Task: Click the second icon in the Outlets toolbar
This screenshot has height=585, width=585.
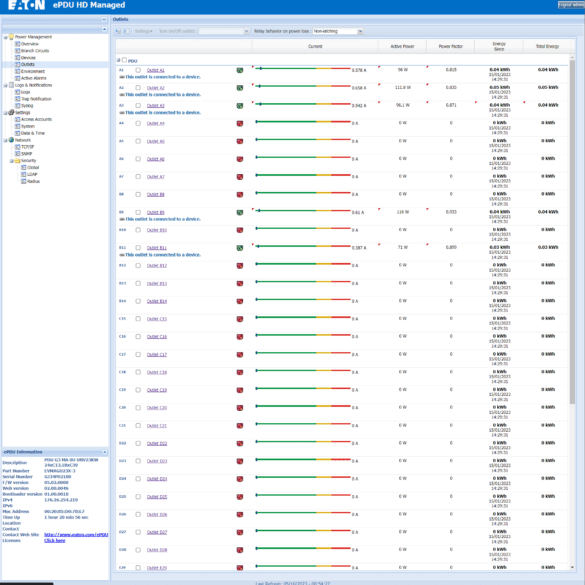Action: (x=126, y=31)
